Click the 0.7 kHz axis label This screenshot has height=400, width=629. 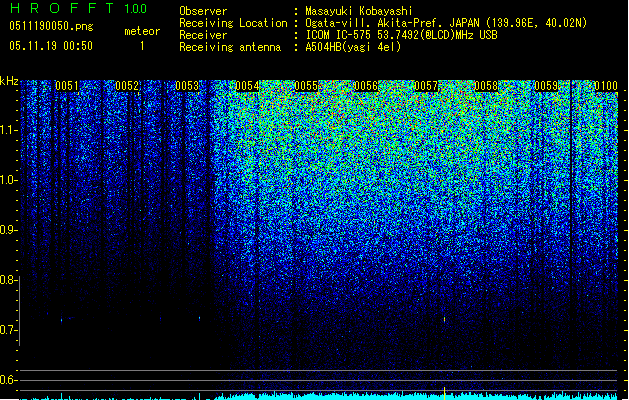click(x=8, y=330)
